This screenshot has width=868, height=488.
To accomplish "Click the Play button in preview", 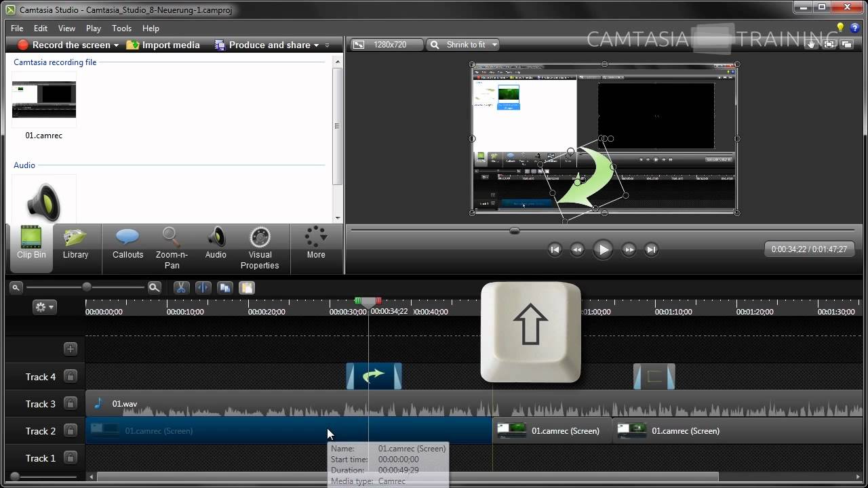I will 603,249.
